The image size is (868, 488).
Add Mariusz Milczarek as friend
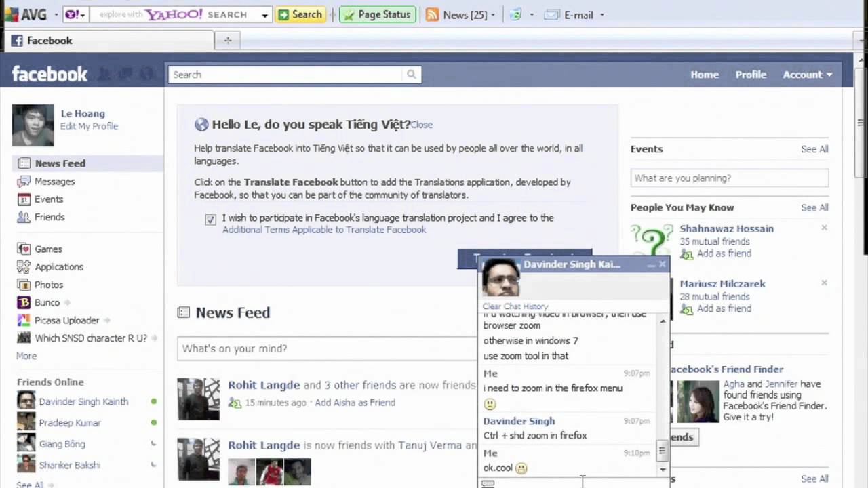point(724,308)
